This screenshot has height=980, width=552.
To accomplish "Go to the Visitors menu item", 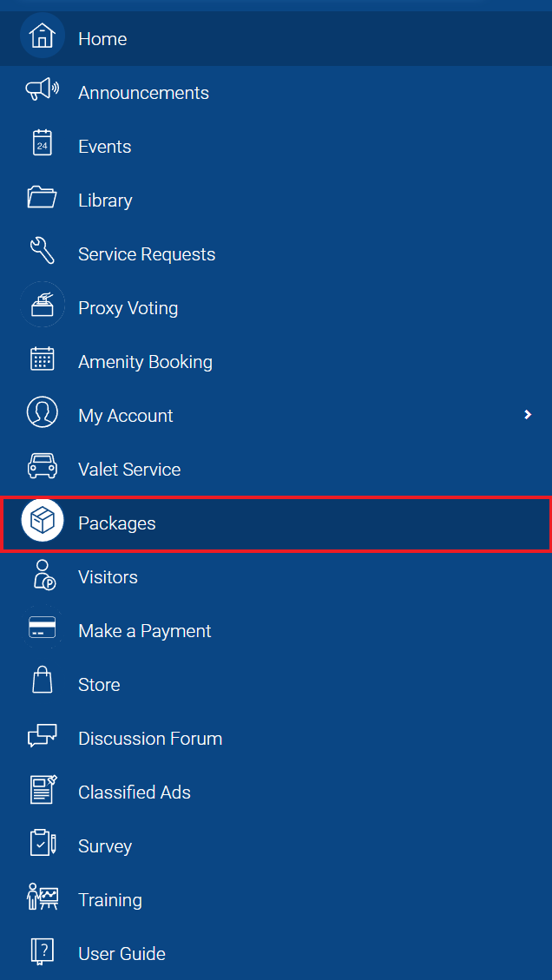I will coord(276,577).
